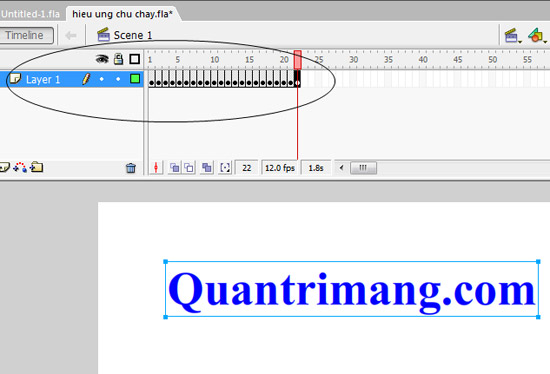Open the edit symbols dropdown
Image resolution: width=550 pixels, height=374 pixels.
coord(537,36)
